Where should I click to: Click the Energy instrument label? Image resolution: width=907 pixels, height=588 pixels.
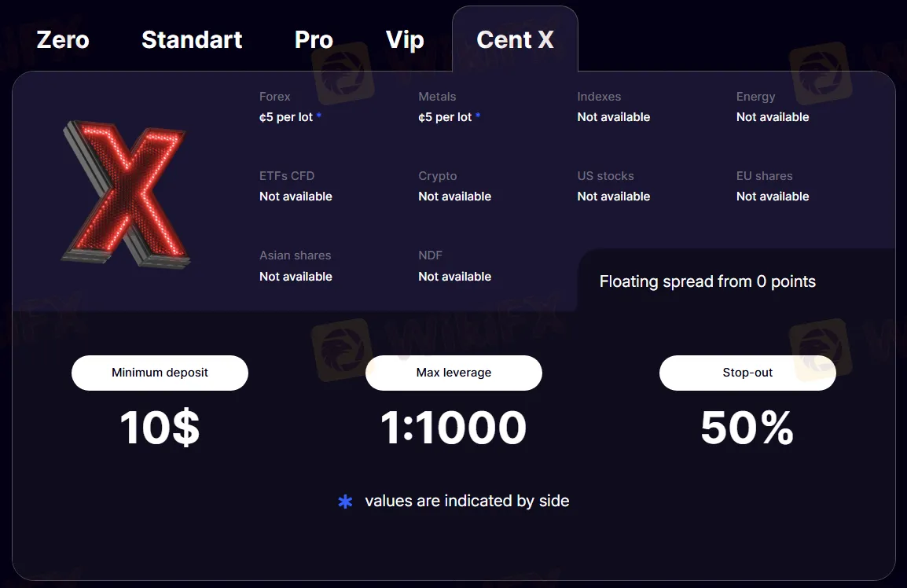point(756,97)
